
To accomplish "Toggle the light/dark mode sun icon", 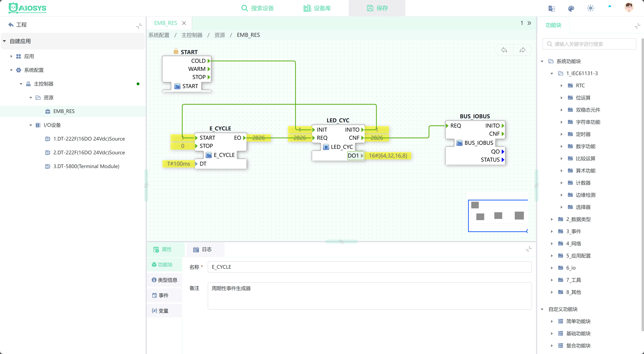I will click(590, 8).
